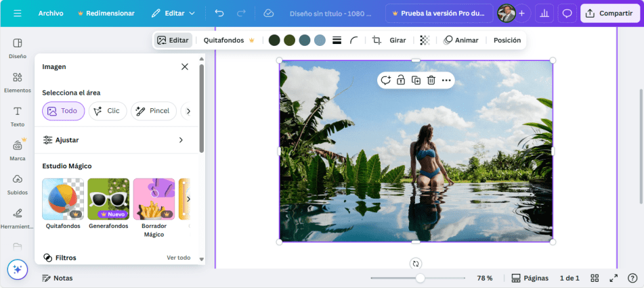Expand the Ajustar section
Screen dimensions: 644x288
coord(114,140)
